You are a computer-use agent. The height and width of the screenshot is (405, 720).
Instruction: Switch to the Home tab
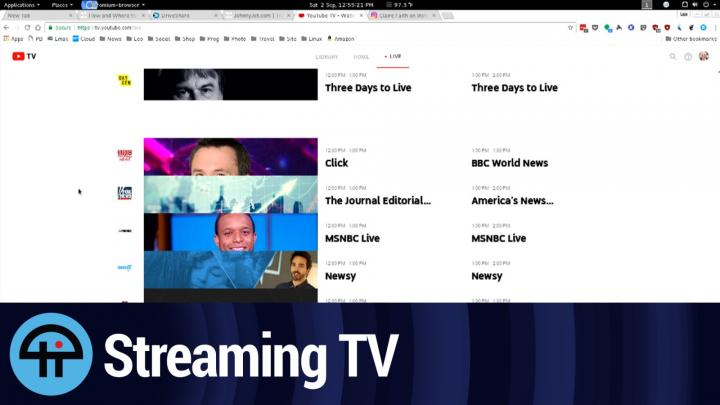361,57
